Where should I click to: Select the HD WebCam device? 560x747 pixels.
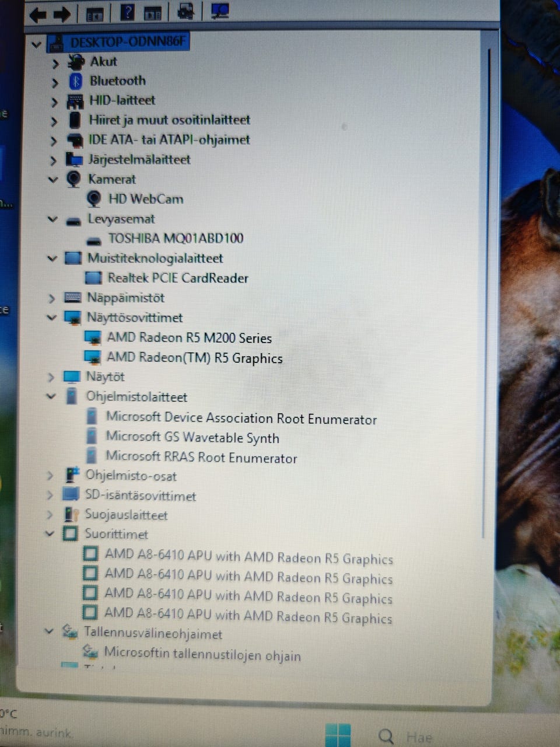[x=145, y=199]
